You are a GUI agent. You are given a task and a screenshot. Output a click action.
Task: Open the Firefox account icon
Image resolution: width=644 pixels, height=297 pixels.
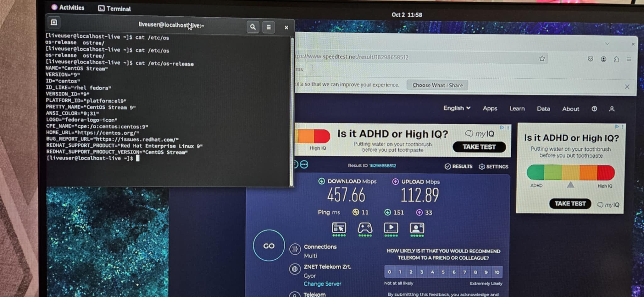pyautogui.click(x=603, y=59)
